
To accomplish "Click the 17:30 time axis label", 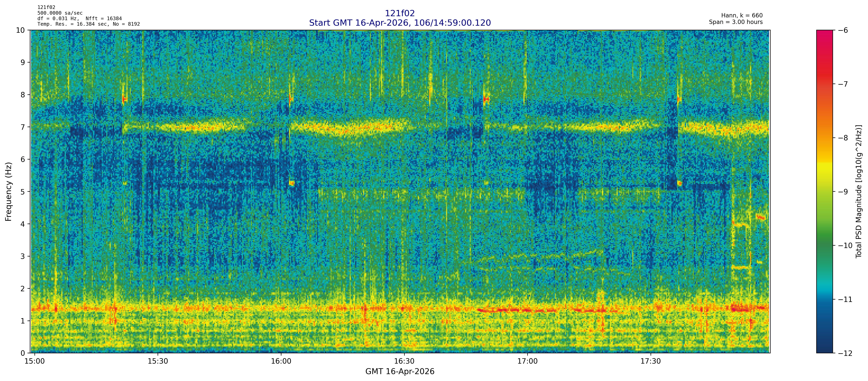I will 651,361.
